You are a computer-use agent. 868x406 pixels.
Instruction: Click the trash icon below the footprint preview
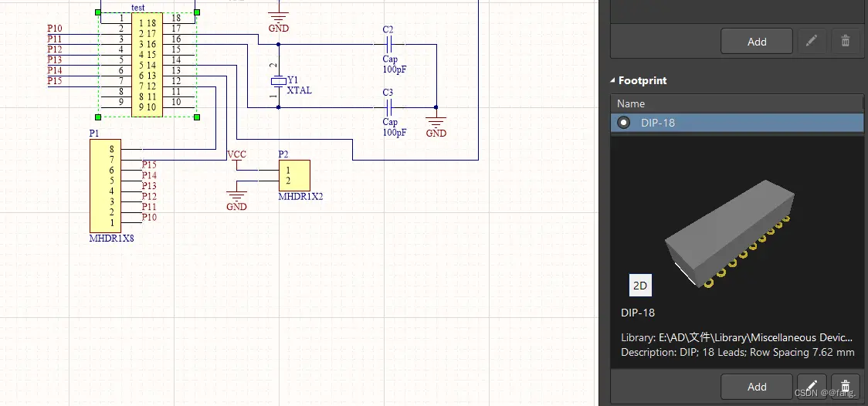click(x=845, y=386)
